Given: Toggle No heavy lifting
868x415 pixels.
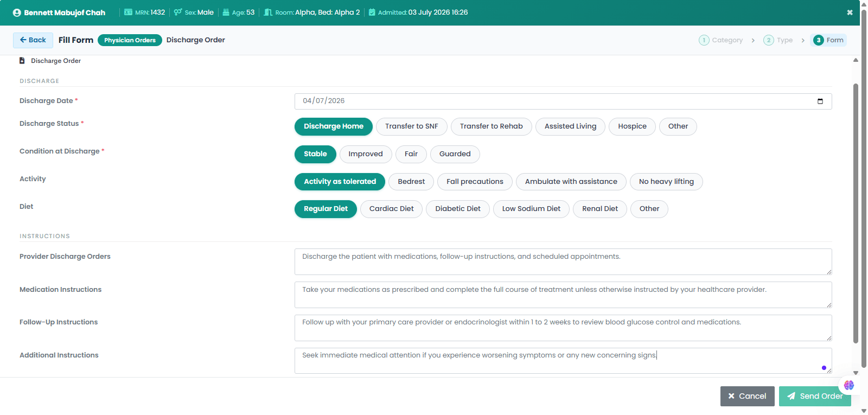Looking at the screenshot, I should pos(666,182).
